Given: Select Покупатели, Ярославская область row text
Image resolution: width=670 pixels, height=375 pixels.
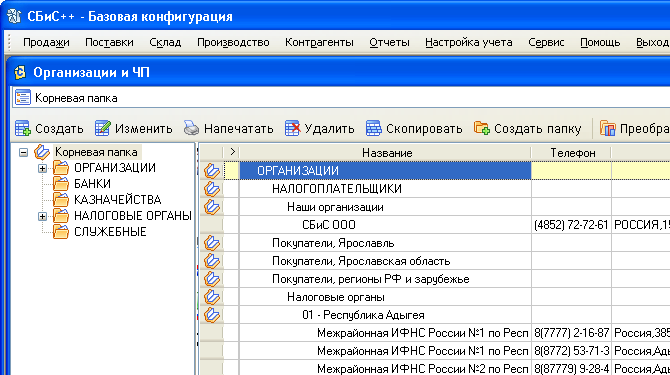Looking at the screenshot, I should pyautogui.click(x=361, y=261).
